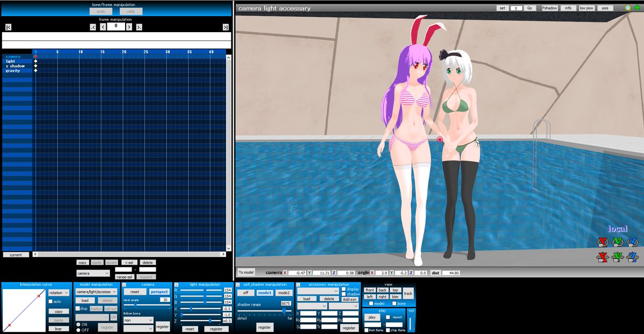Select the gravity keyframe diamond at frame 0

tap(35, 71)
